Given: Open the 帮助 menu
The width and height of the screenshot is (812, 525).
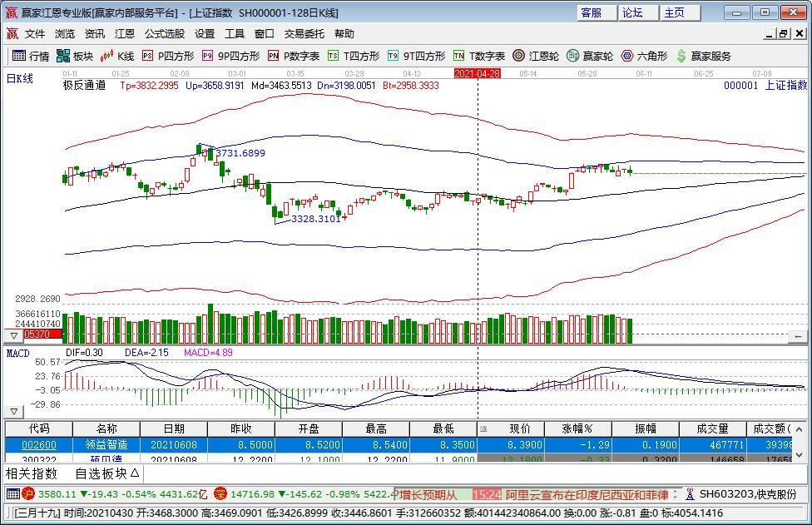Looking at the screenshot, I should click(344, 33).
